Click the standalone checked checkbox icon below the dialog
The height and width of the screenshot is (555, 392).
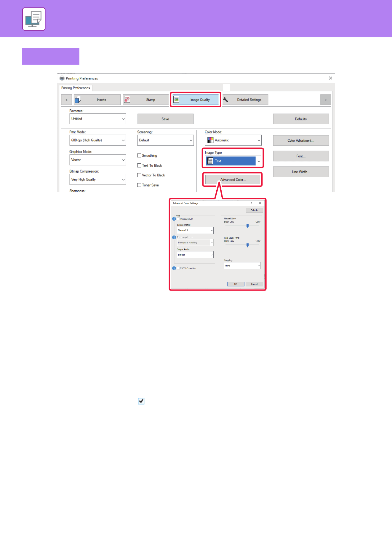(141, 401)
